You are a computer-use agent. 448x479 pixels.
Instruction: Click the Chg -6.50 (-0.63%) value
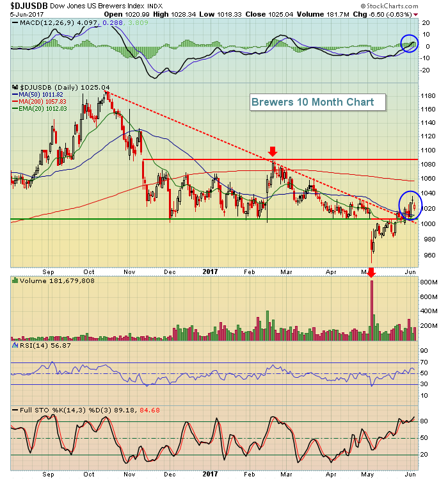[382, 14]
